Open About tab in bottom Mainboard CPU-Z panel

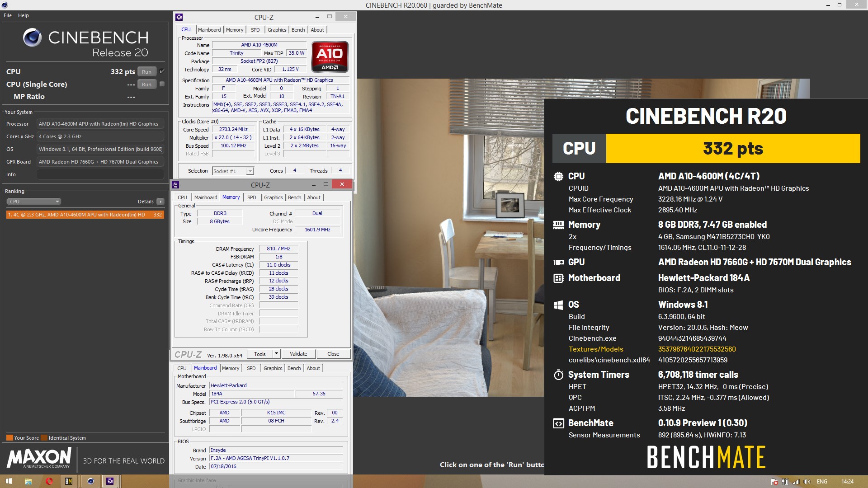pyautogui.click(x=313, y=368)
